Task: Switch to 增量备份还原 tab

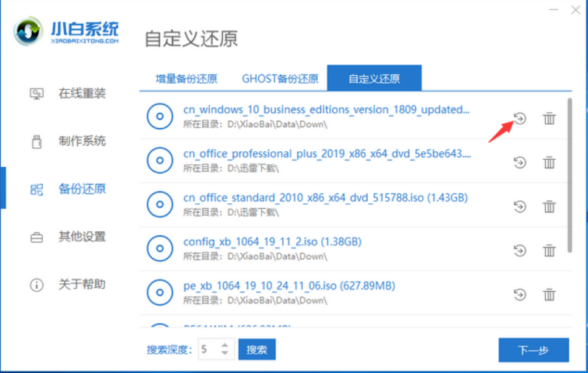Action: [x=186, y=79]
